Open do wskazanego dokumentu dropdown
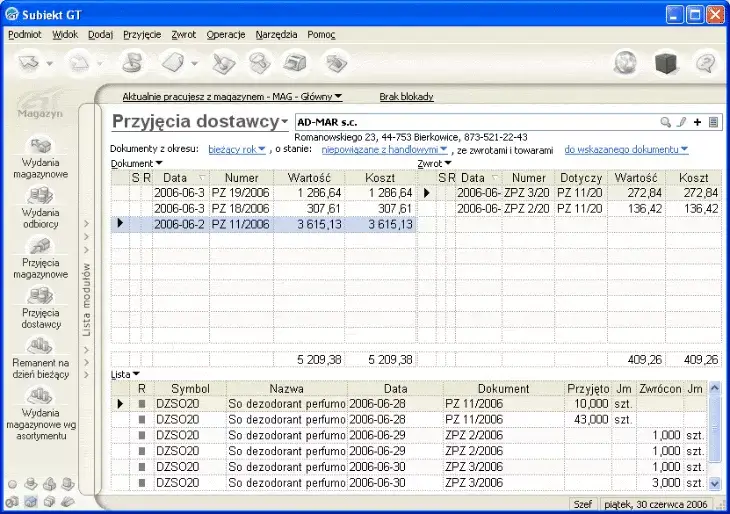Screen dimensions: 730x514 (626, 149)
